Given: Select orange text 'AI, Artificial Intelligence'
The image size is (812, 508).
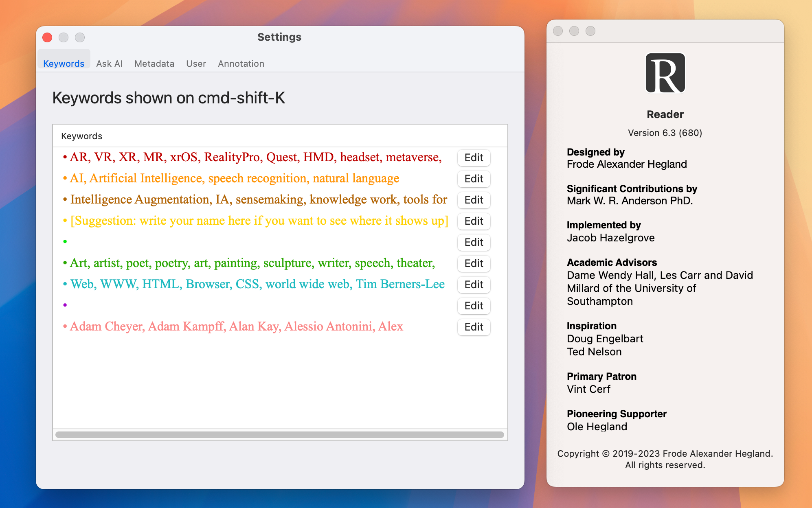Looking at the screenshot, I should 136,178.
